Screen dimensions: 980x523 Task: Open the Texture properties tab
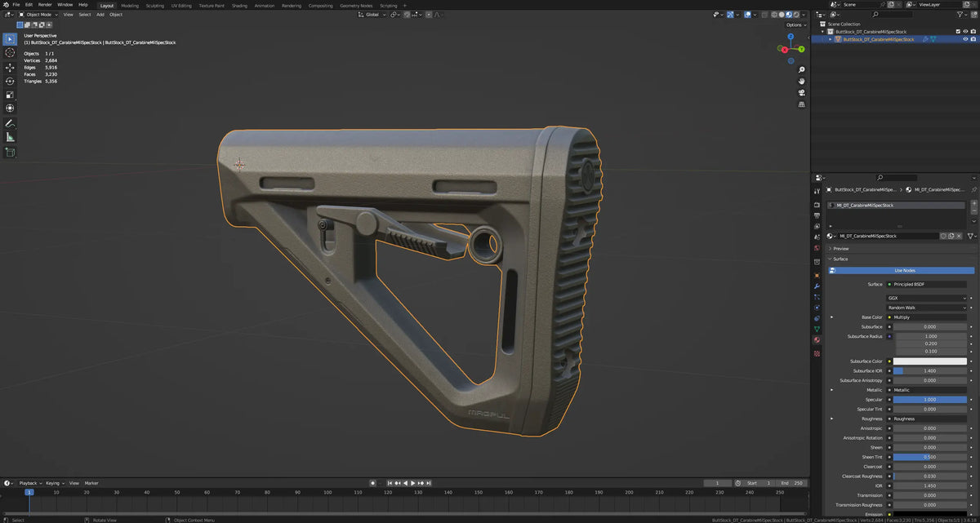click(x=817, y=353)
